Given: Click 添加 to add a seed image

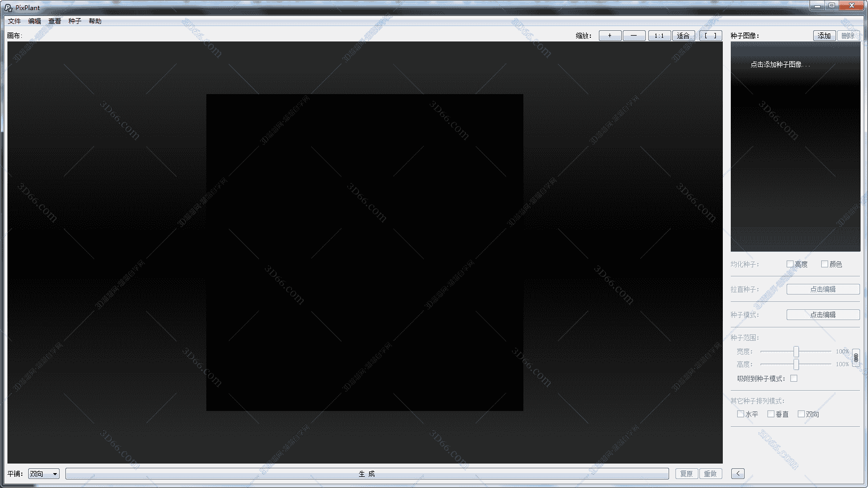Looking at the screenshot, I should (x=824, y=36).
